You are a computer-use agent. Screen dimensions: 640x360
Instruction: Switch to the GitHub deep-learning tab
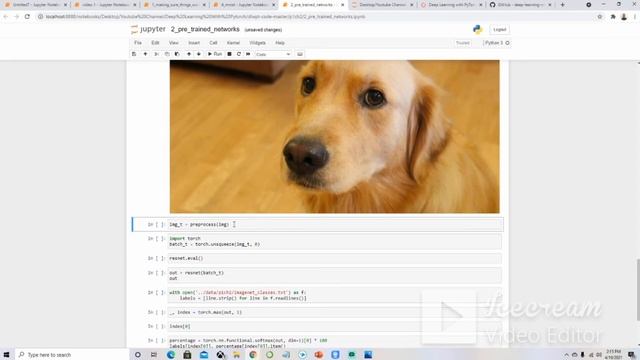[x=521, y=5]
